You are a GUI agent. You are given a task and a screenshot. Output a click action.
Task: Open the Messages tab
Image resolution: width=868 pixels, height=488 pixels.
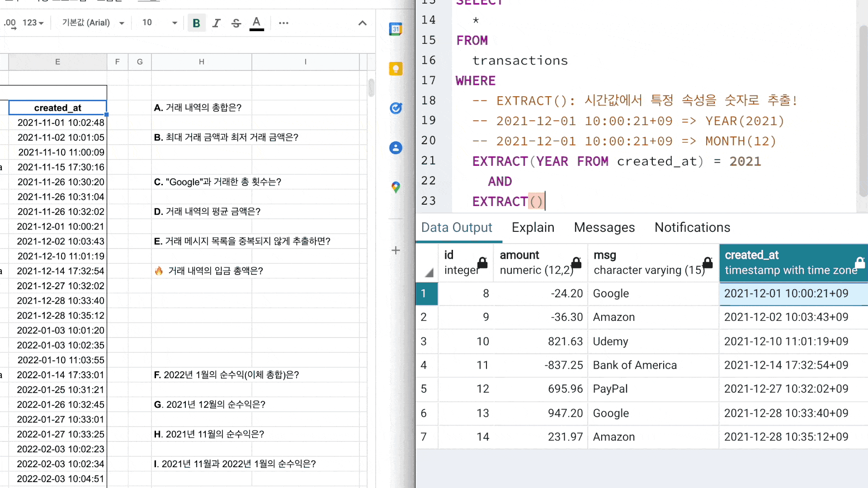[604, 227]
